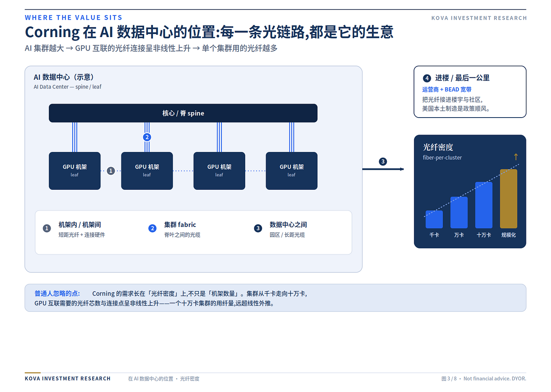Click the 万卡 axis label
This screenshot has height=392, width=551.
[x=459, y=235]
